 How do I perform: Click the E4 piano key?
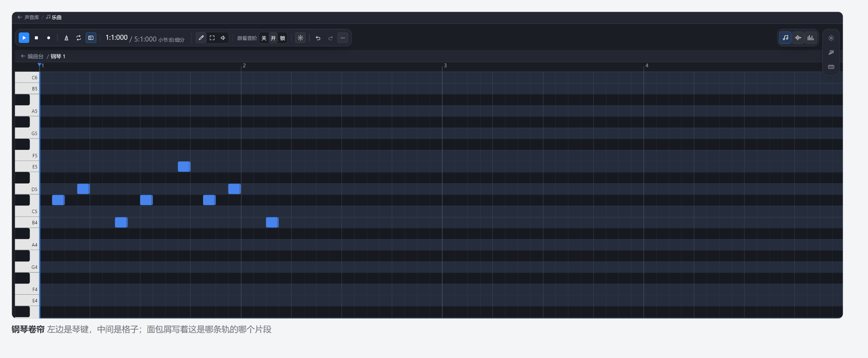[27, 300]
